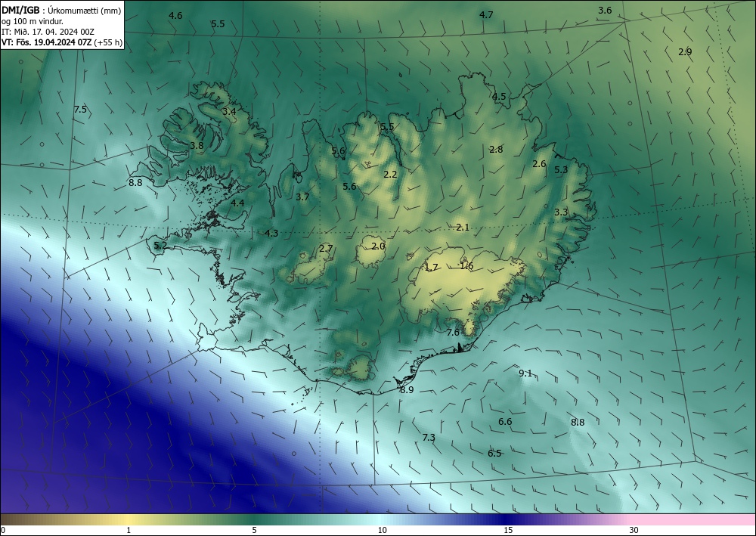
Task: Pick the 2.9 value over the northeast sea
Action: click(x=685, y=51)
